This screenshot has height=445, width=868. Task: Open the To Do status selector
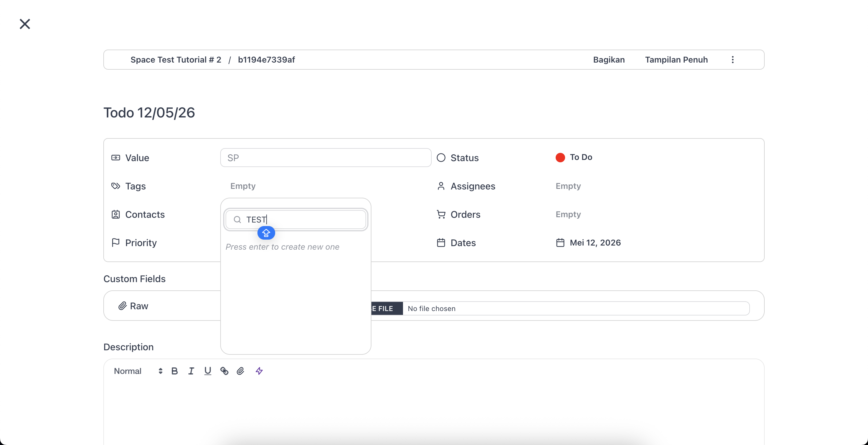(574, 157)
